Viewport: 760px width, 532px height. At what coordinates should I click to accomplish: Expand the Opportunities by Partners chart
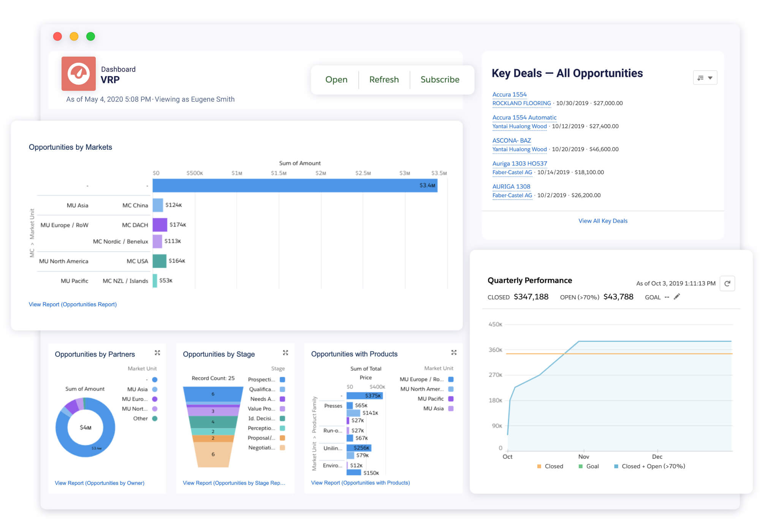pos(157,353)
